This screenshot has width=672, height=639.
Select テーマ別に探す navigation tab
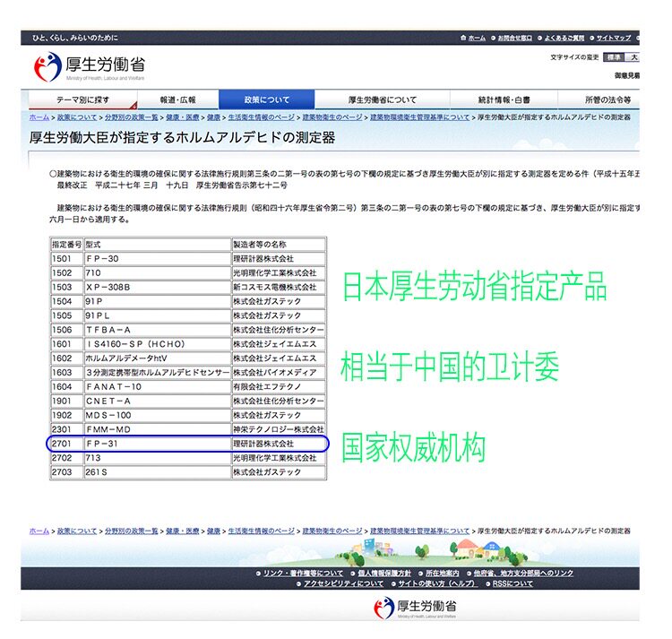tap(83, 99)
